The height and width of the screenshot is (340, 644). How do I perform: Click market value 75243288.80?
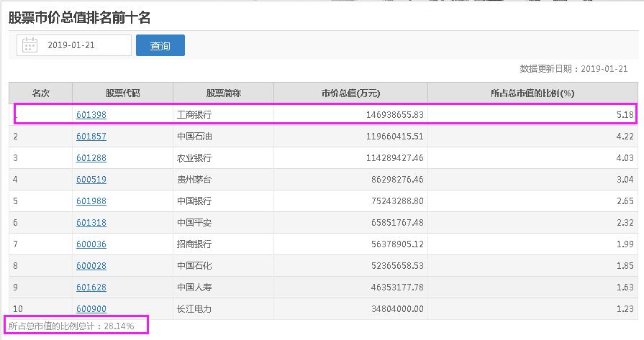click(x=397, y=201)
